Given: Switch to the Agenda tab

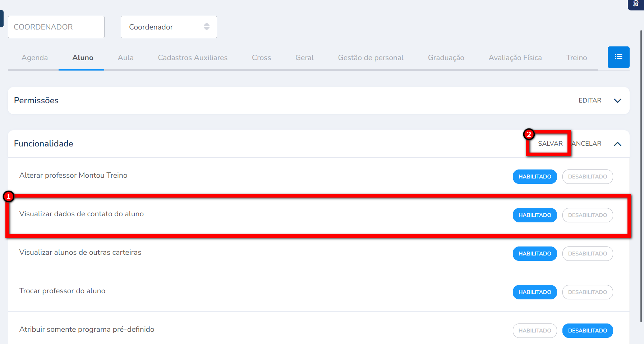Looking at the screenshot, I should pos(34,58).
